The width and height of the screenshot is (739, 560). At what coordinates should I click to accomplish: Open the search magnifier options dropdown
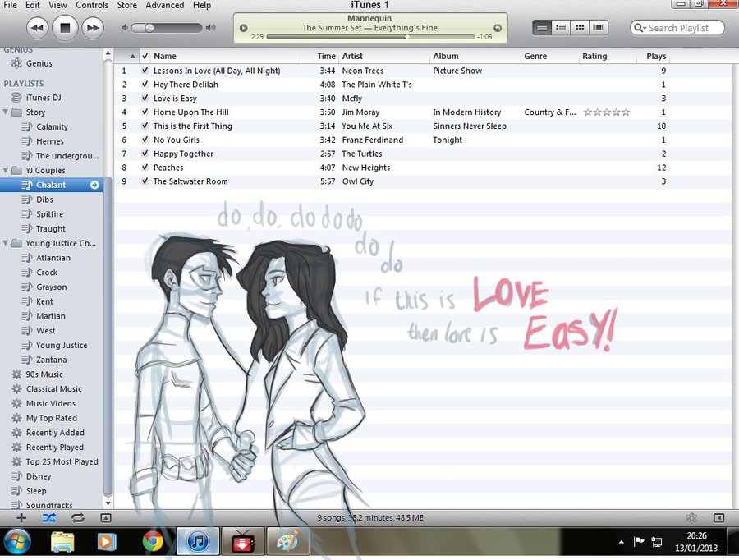(640, 28)
